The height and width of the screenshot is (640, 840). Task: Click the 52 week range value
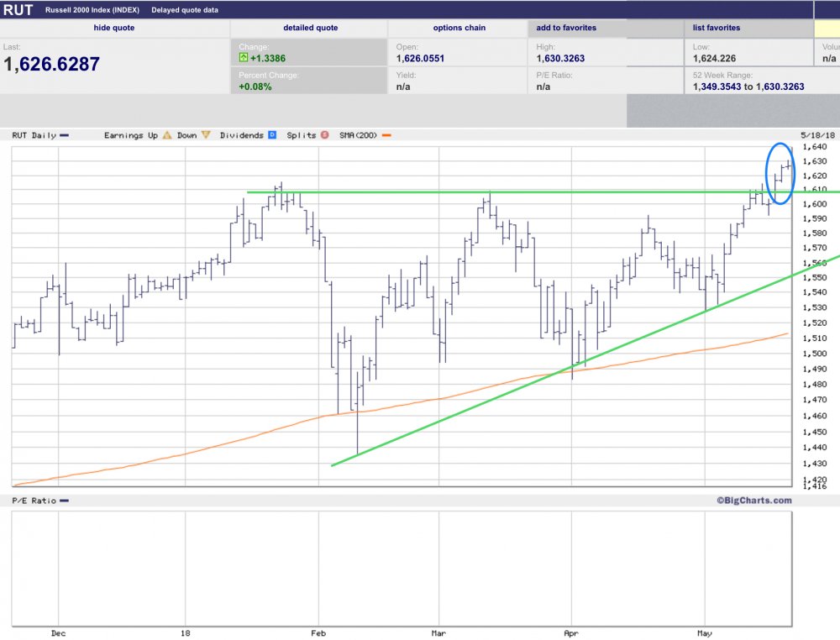[748, 87]
